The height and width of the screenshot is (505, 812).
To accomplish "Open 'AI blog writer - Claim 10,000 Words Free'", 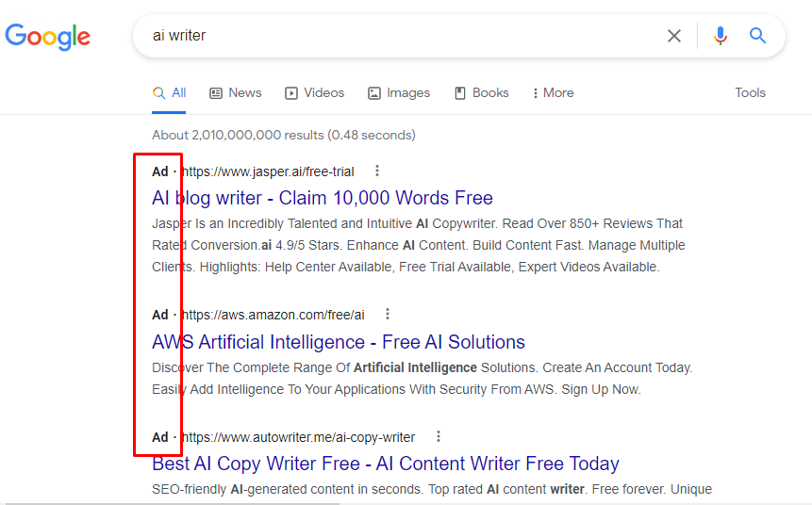I will (x=323, y=198).
